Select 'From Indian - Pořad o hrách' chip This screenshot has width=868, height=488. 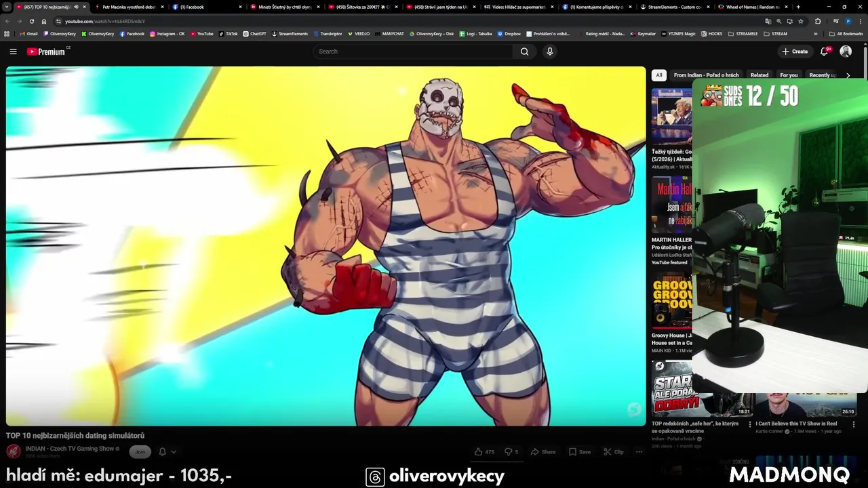(706, 75)
